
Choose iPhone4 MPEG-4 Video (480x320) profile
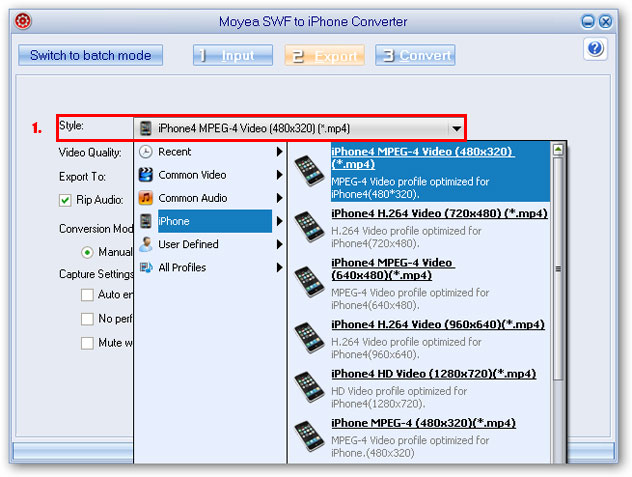420,171
